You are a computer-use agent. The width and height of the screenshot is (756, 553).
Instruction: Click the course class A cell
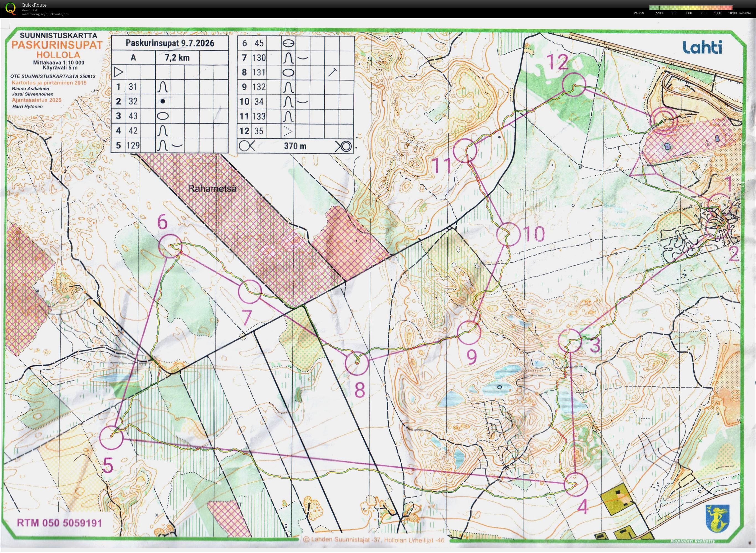pos(133,58)
